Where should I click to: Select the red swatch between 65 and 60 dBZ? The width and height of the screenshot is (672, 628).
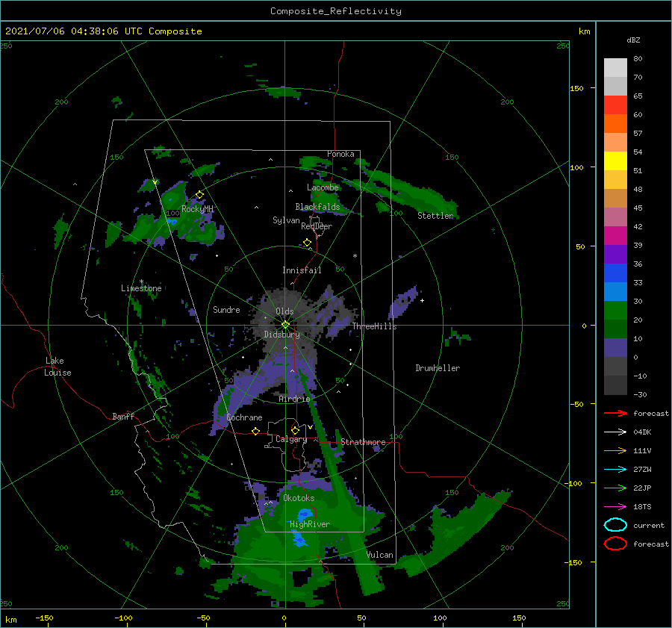[615, 105]
